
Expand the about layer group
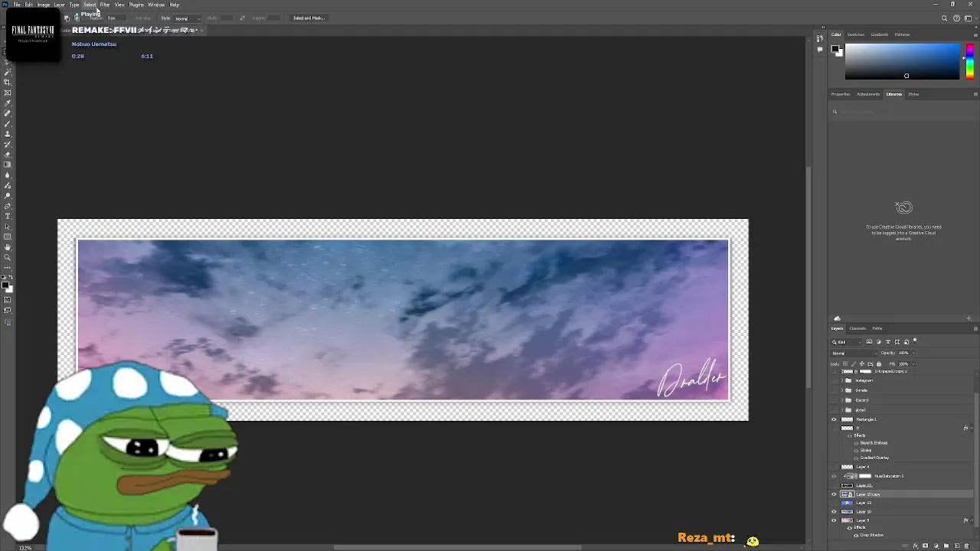pyautogui.click(x=842, y=410)
